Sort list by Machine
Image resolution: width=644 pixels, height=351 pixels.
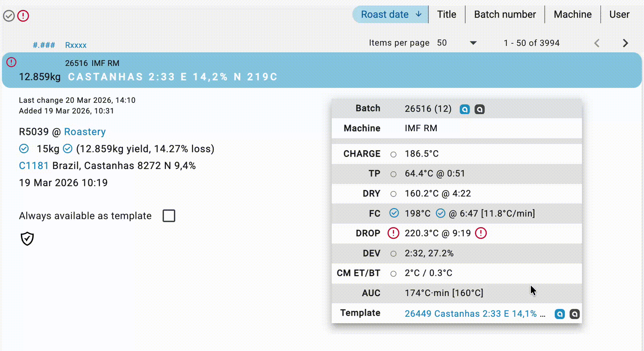(572, 14)
